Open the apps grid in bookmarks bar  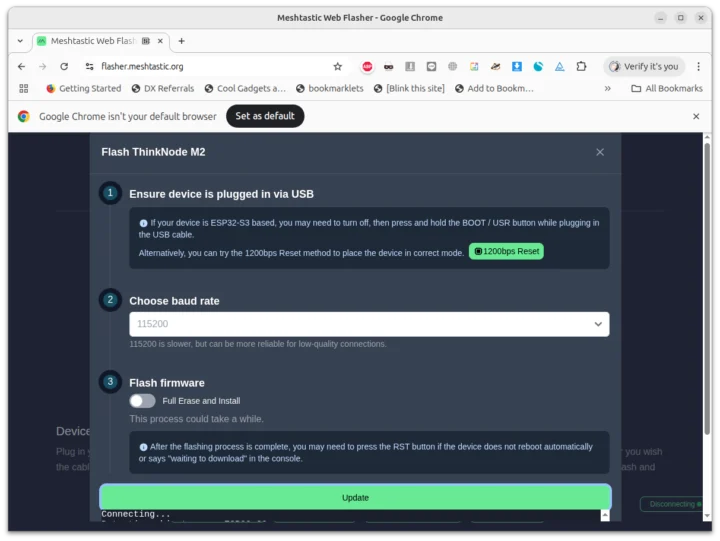click(23, 88)
